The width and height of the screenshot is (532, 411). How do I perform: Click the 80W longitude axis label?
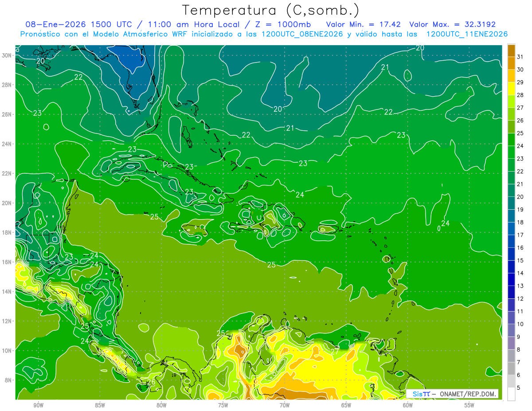pos(161,405)
